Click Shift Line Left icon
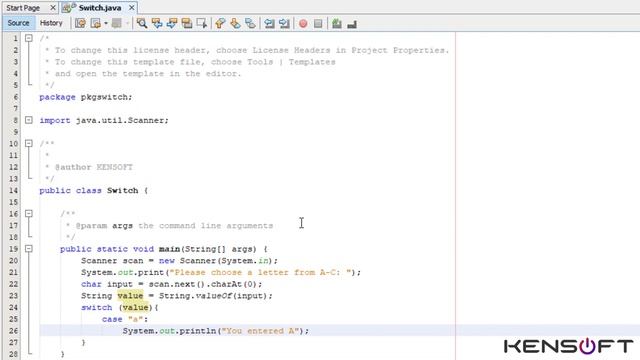This screenshot has width=640, height=360. 269,23
